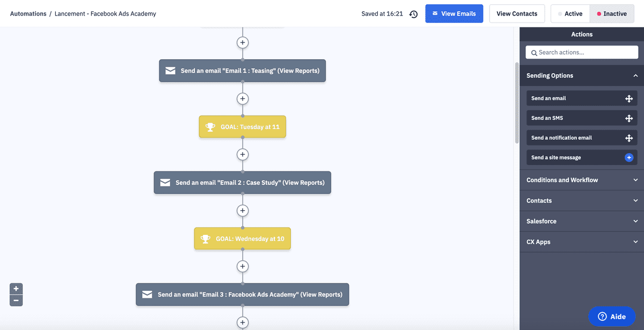
Task: Go back to Automations via the breadcrumb
Action: pos(28,14)
